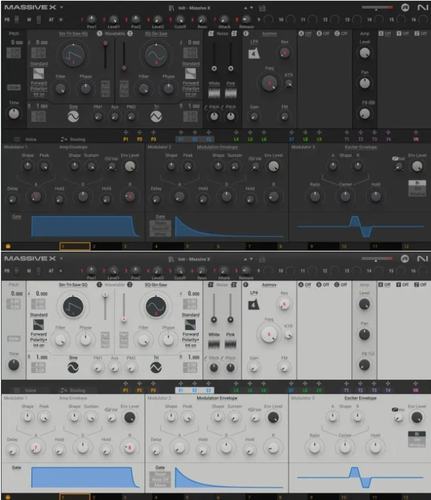Screen dimensions: 431x500
Task: Click move handle above VR in dark theme
Action: (x=416, y=133)
